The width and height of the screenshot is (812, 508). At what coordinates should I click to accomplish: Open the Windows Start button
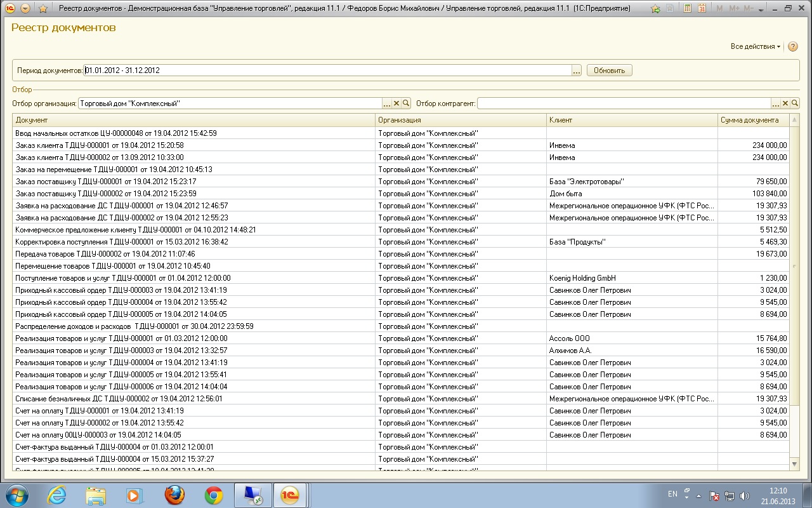(x=16, y=495)
